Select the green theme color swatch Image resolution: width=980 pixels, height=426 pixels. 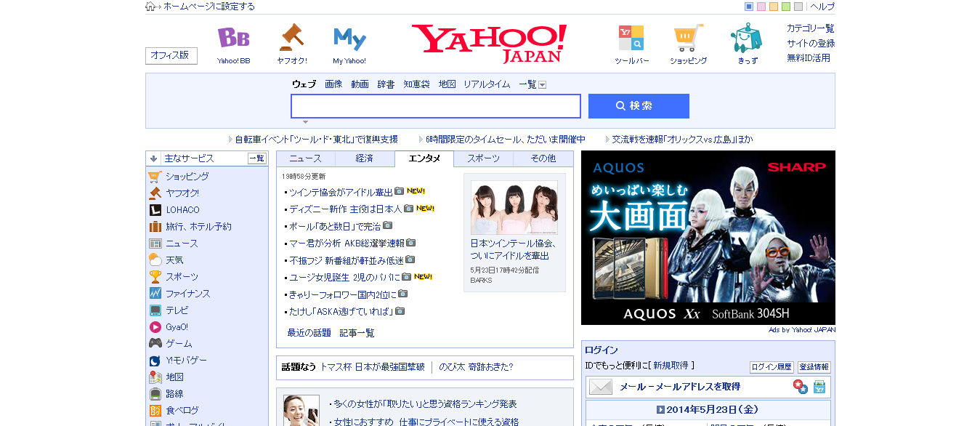click(786, 7)
